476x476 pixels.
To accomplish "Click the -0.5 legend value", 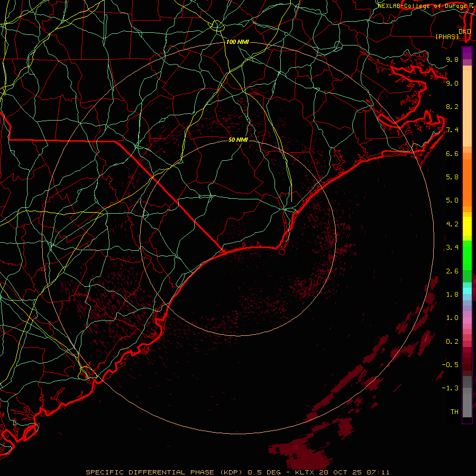I will tap(450, 365).
